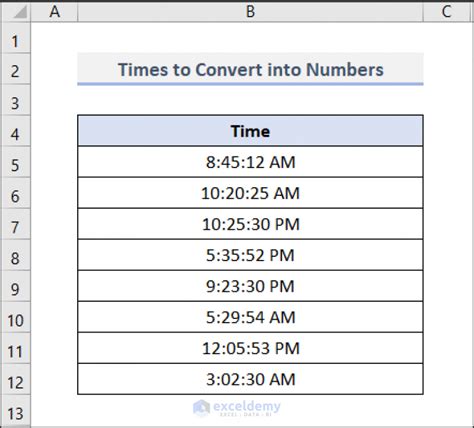Image resolution: width=474 pixels, height=428 pixels.
Task: Select row 3 header
Action: tap(16, 100)
